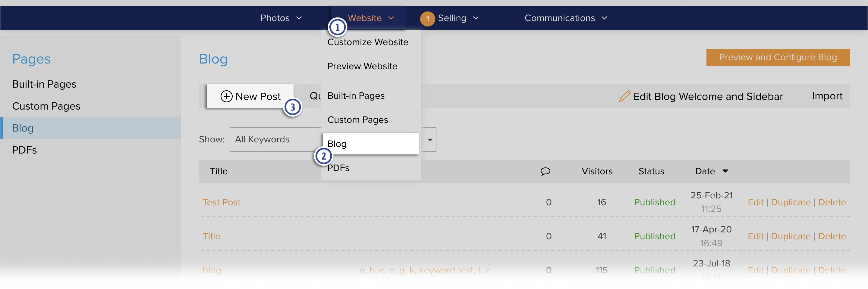Choose Preview Website from the dropdown

362,66
